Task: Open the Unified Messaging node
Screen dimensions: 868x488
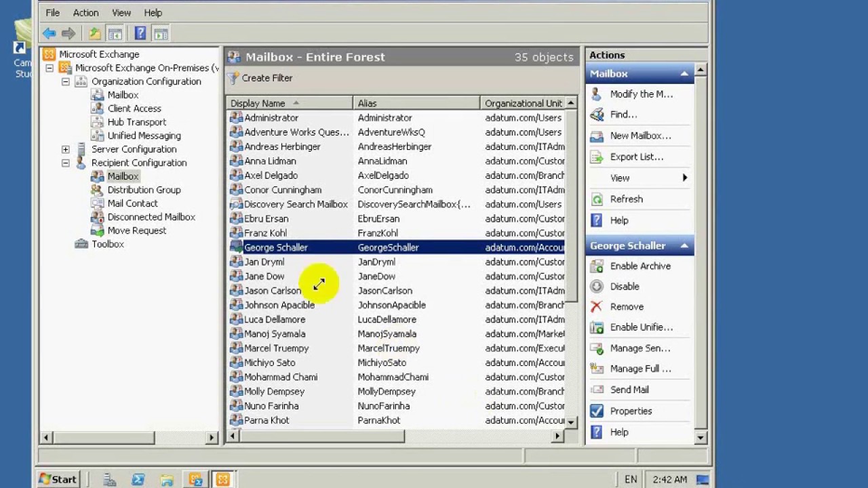Action: [x=144, y=136]
